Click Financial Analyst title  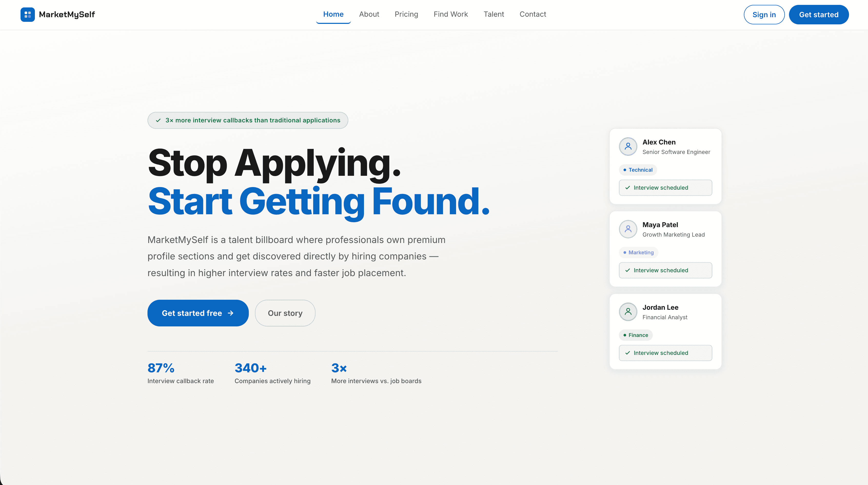(665, 317)
